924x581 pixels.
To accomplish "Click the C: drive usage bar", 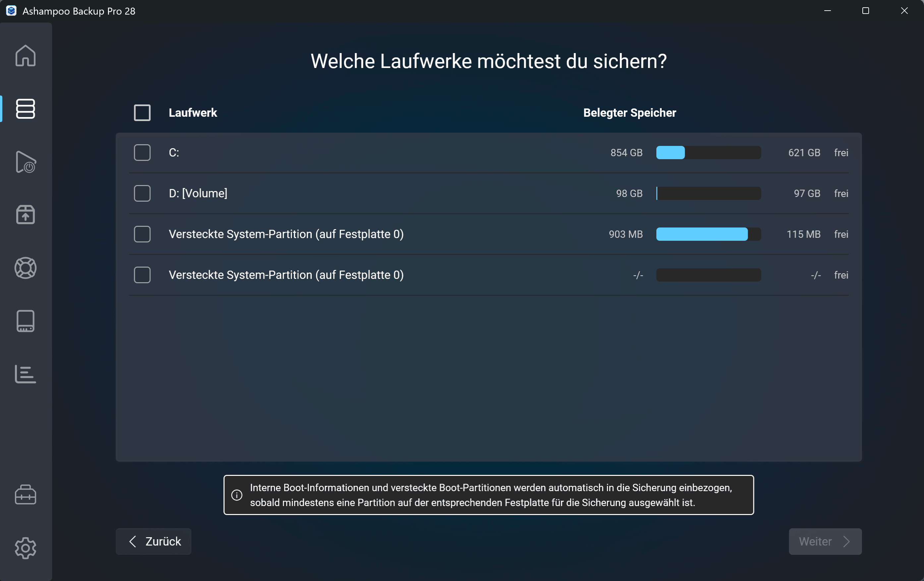I will pyautogui.click(x=708, y=153).
